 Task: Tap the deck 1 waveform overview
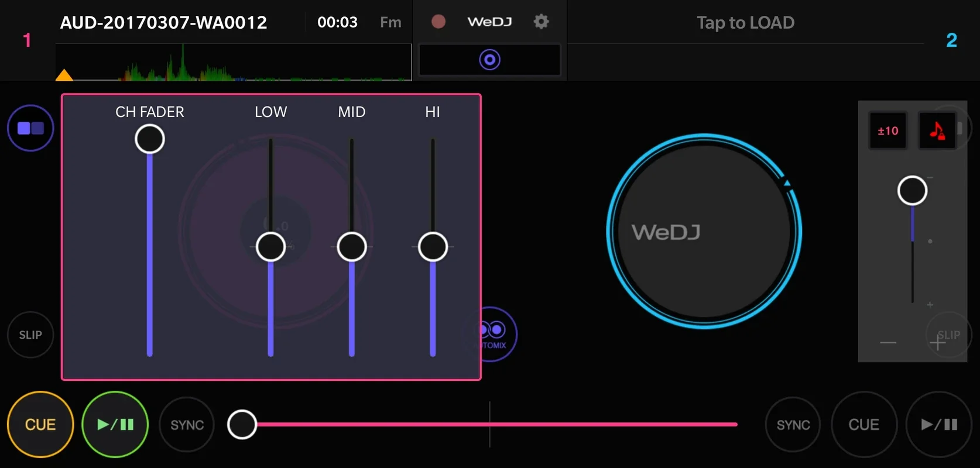point(234,62)
